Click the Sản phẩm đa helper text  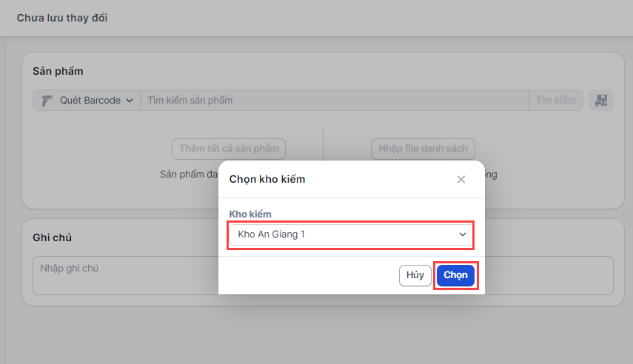tap(189, 175)
